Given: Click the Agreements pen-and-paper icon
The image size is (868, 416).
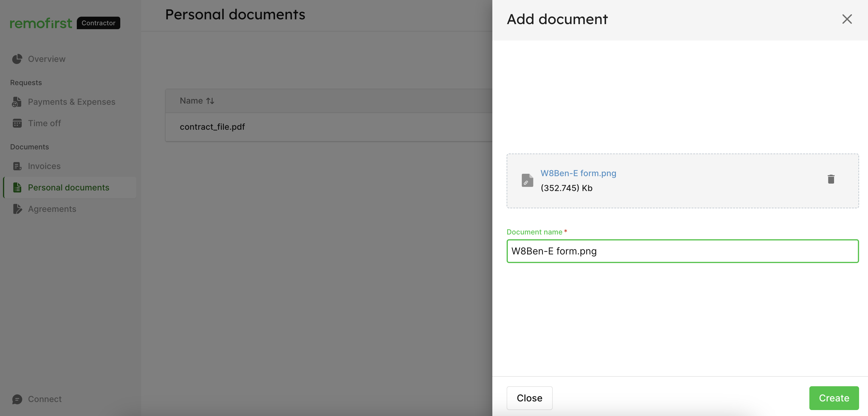Looking at the screenshot, I should click(17, 209).
